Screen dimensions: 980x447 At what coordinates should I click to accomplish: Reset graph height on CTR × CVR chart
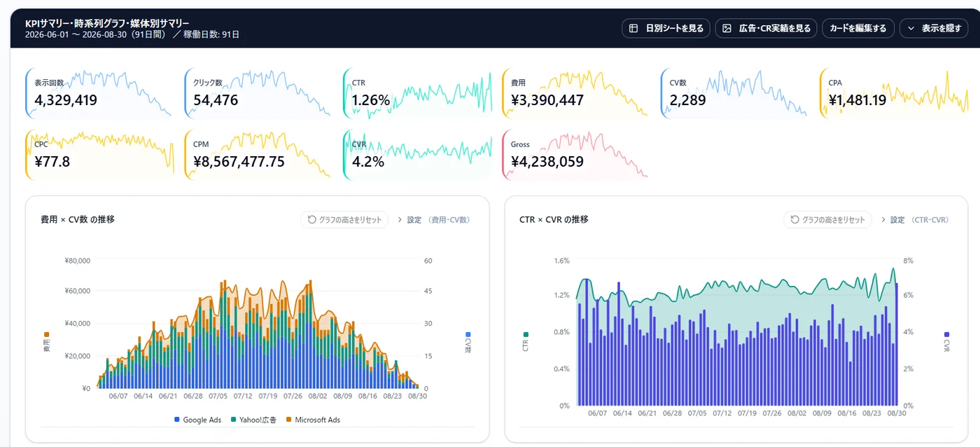[827, 219]
